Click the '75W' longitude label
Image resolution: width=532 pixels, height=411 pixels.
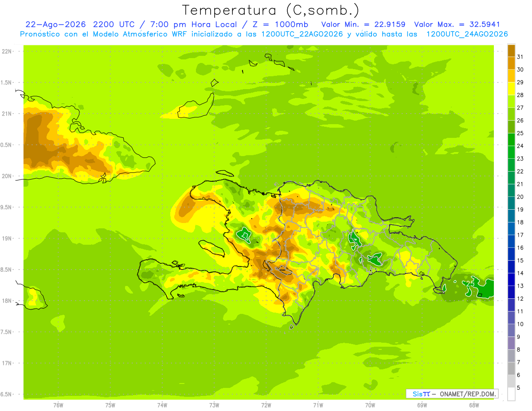(110, 405)
